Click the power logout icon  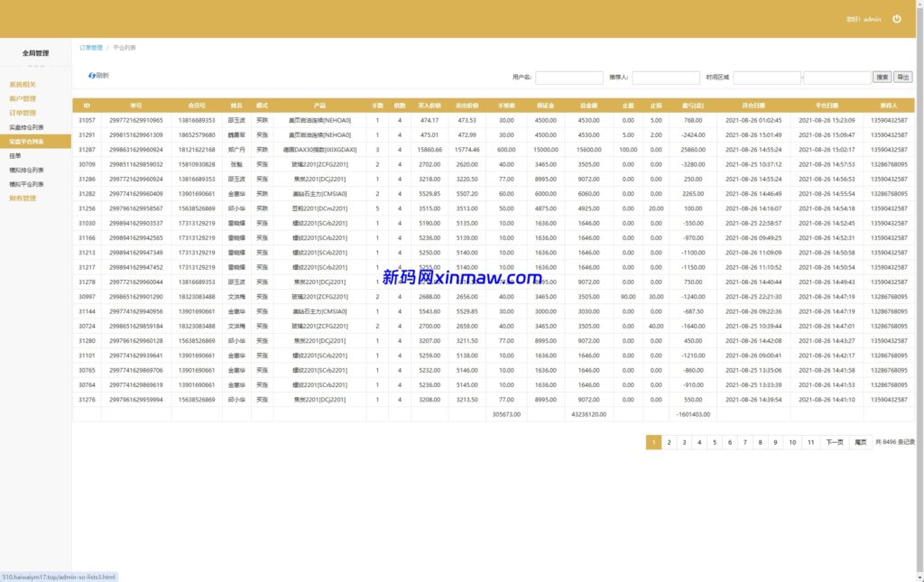click(896, 19)
